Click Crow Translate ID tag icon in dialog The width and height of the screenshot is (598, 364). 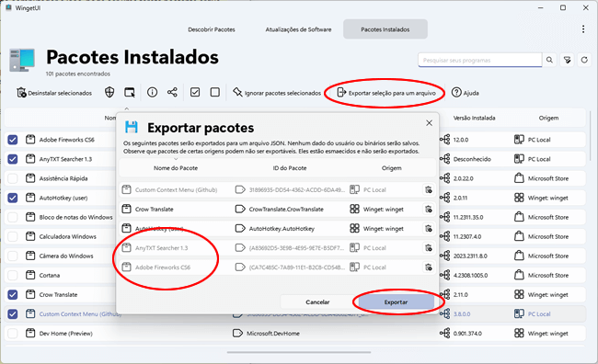click(240, 209)
